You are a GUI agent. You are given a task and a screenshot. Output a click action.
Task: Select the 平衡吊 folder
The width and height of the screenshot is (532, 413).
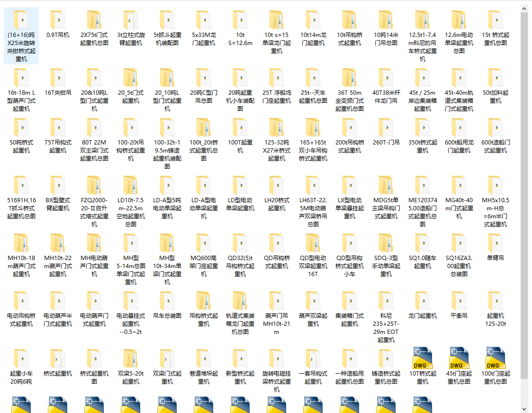click(x=459, y=305)
